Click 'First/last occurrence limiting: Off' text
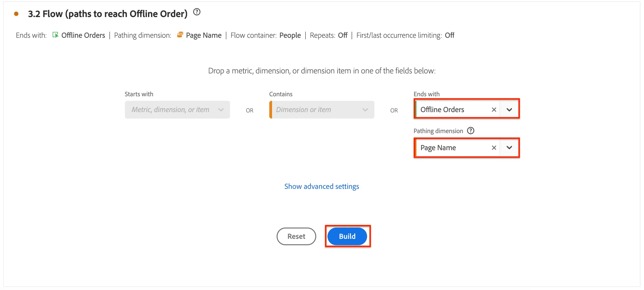 [405, 35]
